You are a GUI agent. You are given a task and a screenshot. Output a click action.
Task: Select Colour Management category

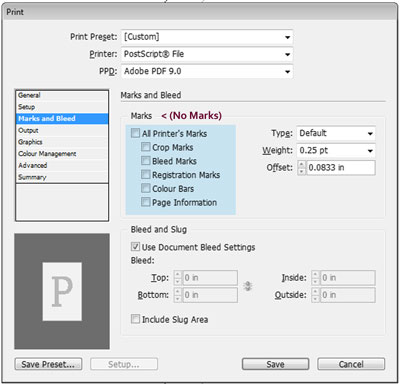[x=62, y=154]
